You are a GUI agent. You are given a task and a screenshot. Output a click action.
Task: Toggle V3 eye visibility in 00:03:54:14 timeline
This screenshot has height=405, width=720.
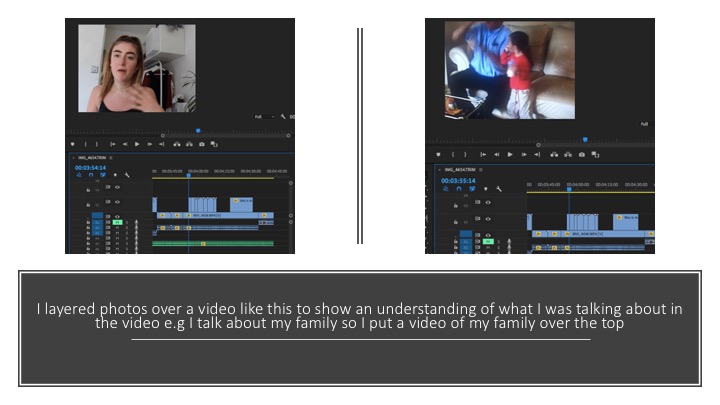tap(117, 187)
